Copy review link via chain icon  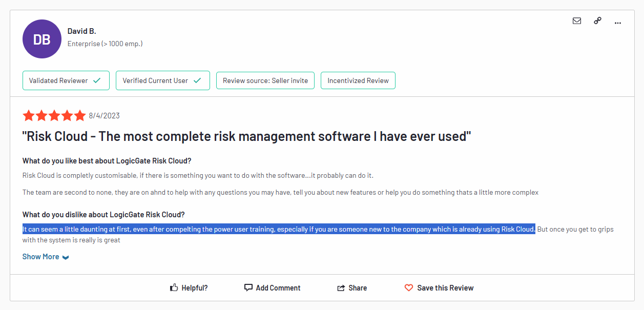(x=597, y=21)
